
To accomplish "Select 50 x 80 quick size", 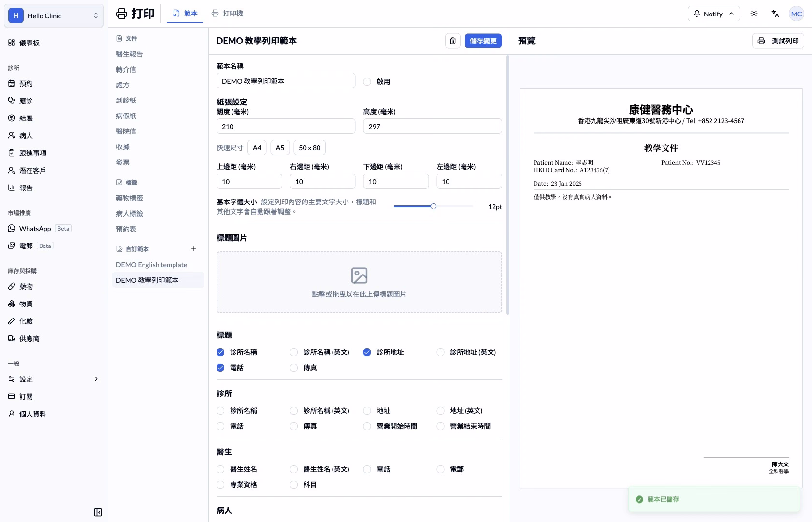I will point(309,148).
